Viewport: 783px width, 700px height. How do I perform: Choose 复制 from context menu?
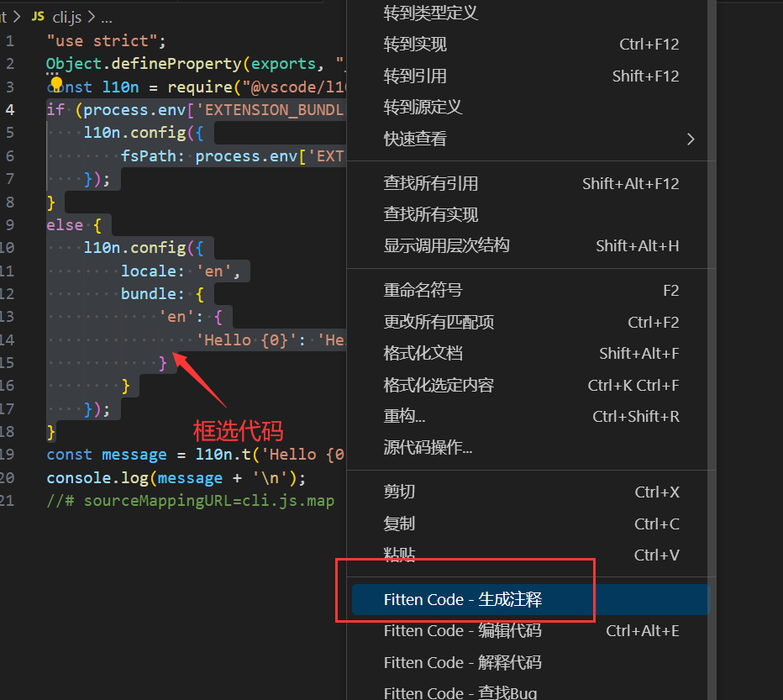[531, 524]
